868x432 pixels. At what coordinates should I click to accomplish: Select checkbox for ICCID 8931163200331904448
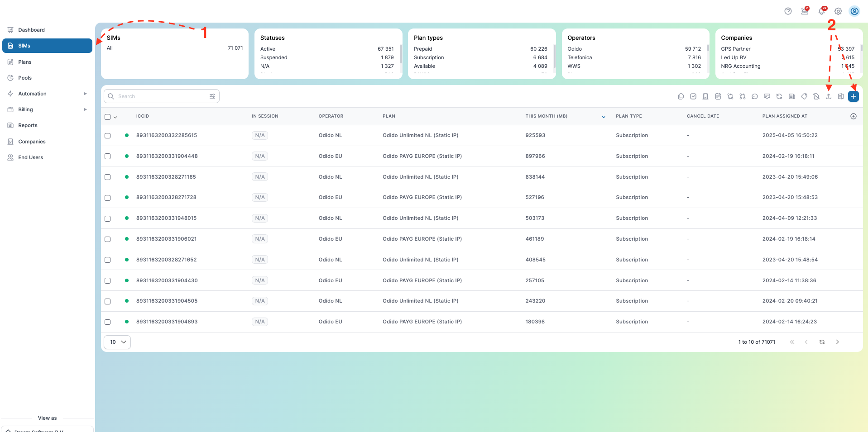(x=107, y=156)
